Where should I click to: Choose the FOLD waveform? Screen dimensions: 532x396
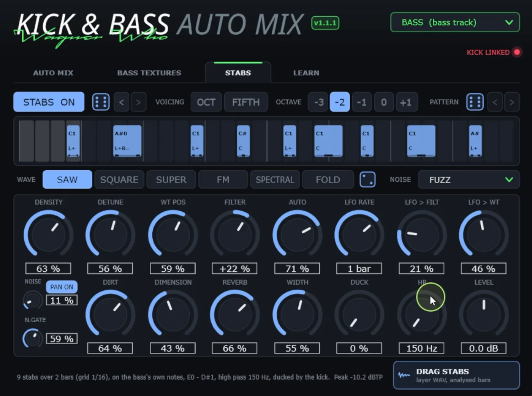(x=328, y=179)
